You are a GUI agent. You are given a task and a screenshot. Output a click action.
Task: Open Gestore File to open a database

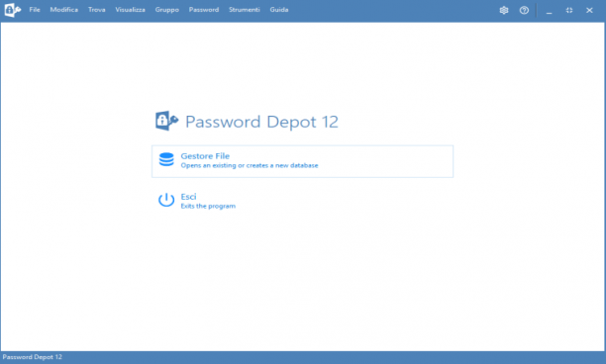(302, 161)
